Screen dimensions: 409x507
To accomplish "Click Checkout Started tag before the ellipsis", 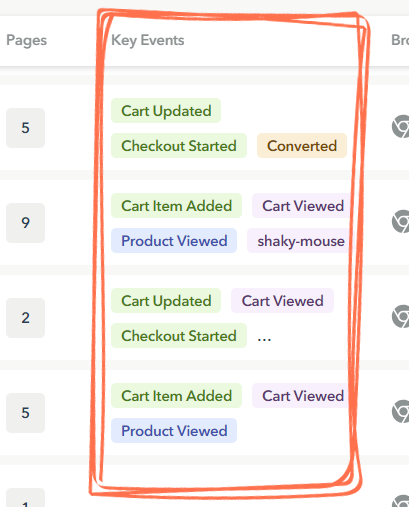I will pyautogui.click(x=179, y=336).
